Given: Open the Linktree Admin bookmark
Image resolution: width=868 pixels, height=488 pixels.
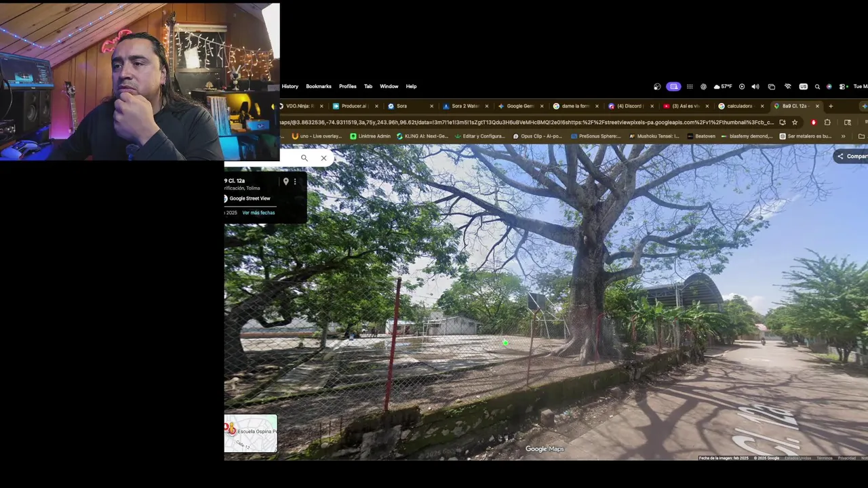Looking at the screenshot, I should [x=370, y=136].
